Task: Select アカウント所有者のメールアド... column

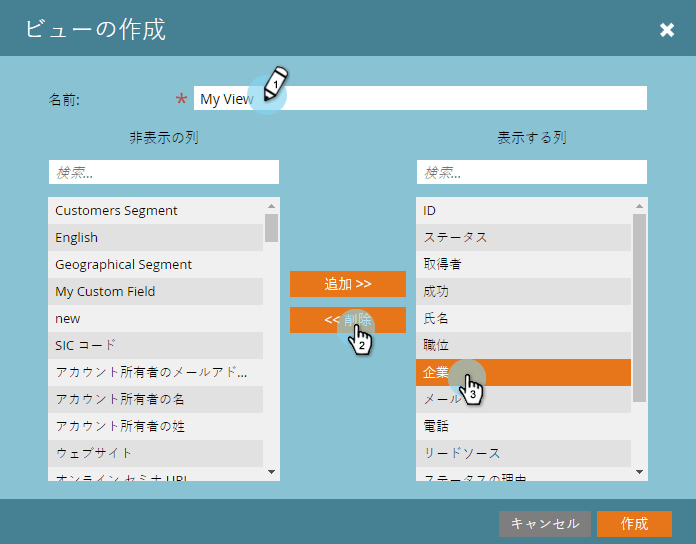Action: point(156,372)
